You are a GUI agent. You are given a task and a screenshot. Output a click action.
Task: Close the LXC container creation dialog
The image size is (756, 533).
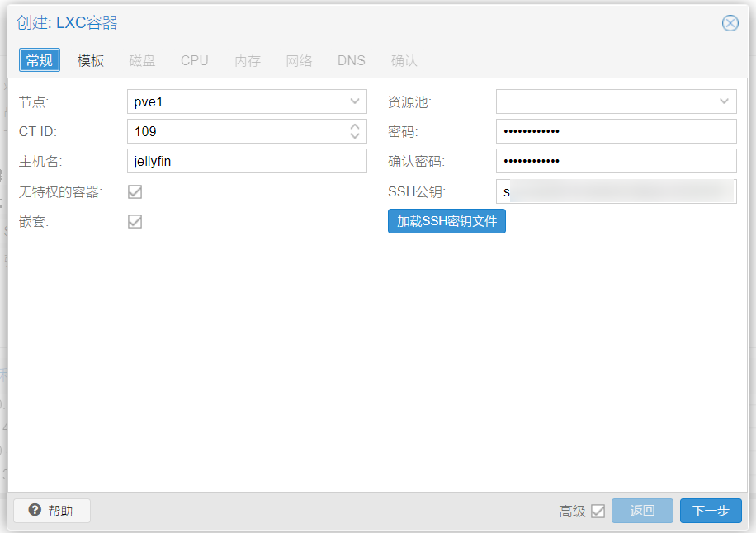pos(730,23)
